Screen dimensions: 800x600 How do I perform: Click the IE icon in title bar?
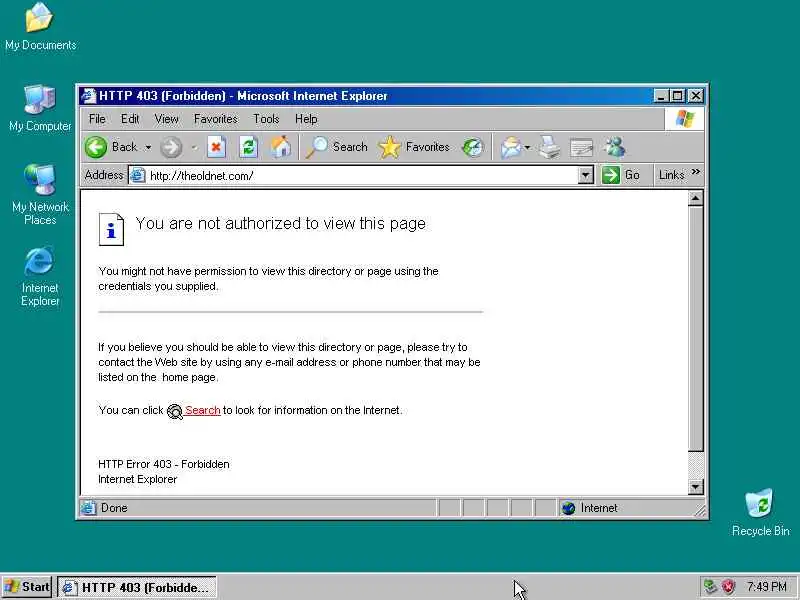89,96
